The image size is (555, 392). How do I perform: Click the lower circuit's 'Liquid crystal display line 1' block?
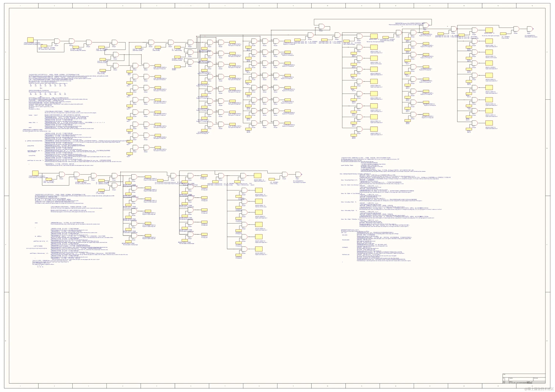click(x=258, y=176)
